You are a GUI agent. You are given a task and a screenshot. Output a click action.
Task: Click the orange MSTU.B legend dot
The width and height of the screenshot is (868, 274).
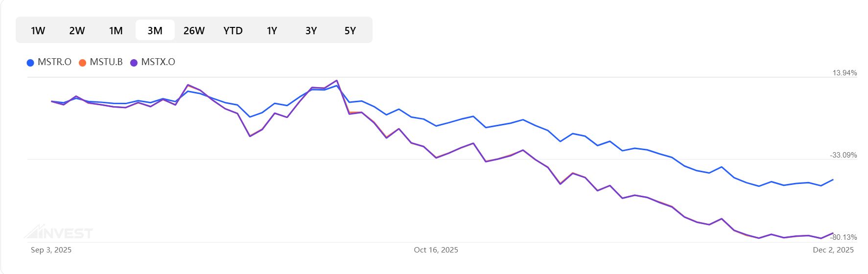pos(82,63)
